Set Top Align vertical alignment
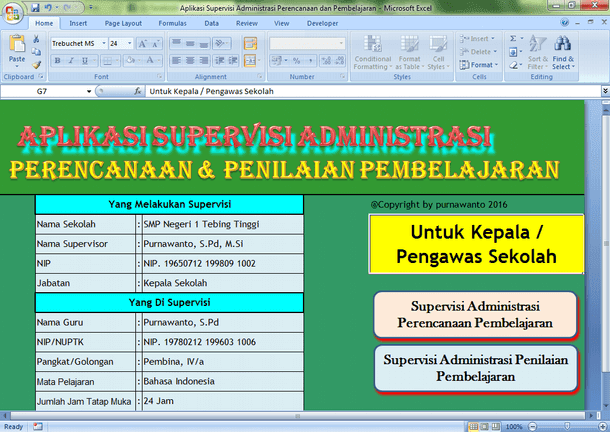The width and height of the screenshot is (610, 432). coord(176,43)
